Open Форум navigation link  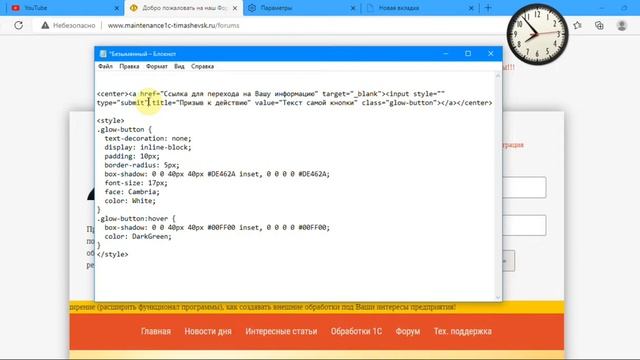408,331
